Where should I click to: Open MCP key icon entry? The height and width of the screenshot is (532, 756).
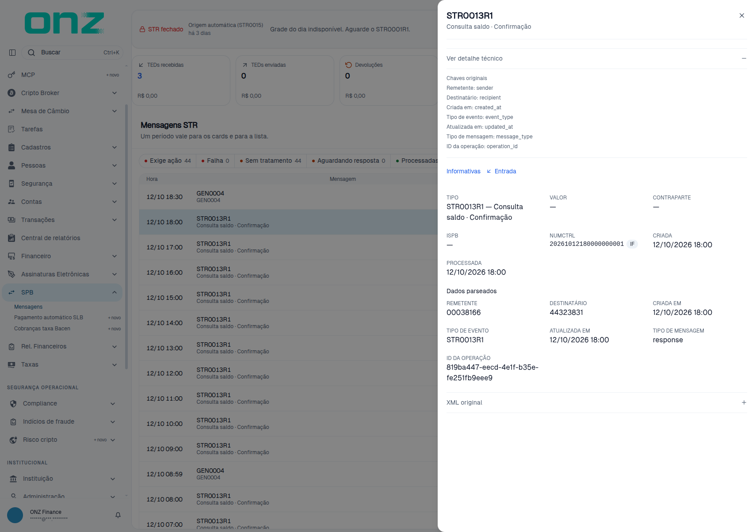coord(11,75)
